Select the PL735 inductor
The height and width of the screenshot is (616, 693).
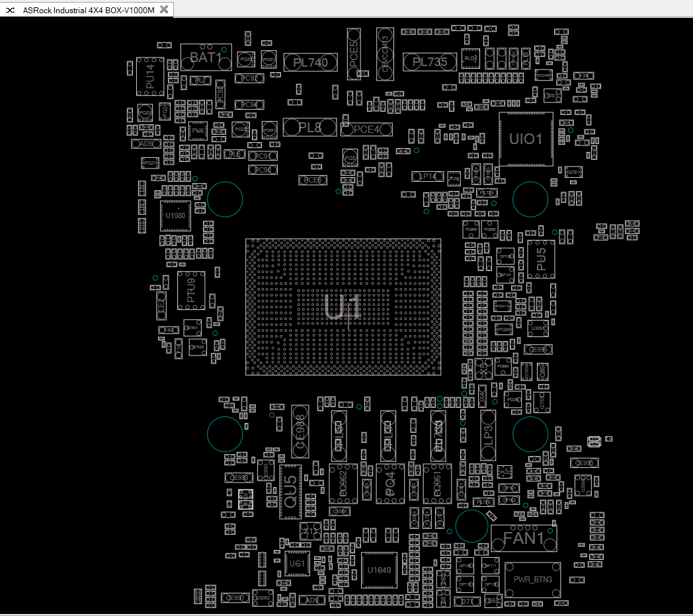tap(430, 62)
